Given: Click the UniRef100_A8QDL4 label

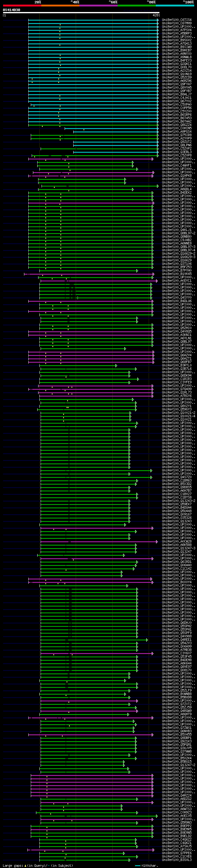Looking at the screenshot, I should coord(177,189).
